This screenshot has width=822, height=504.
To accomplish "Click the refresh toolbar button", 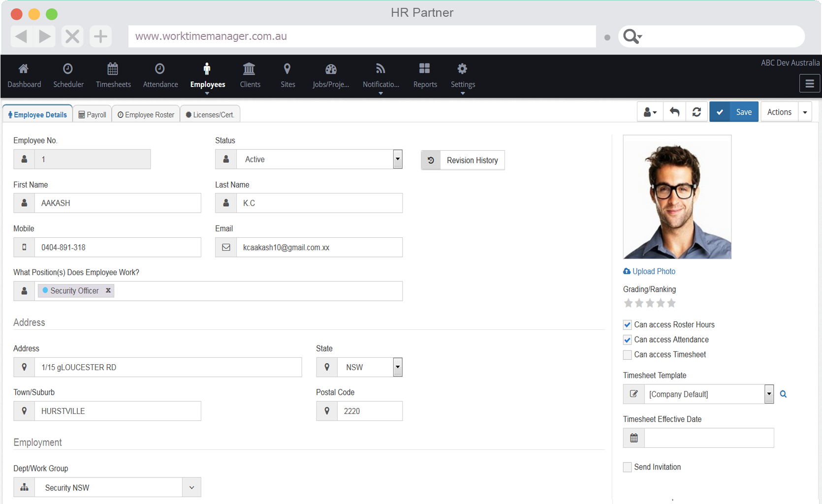I will tap(696, 112).
